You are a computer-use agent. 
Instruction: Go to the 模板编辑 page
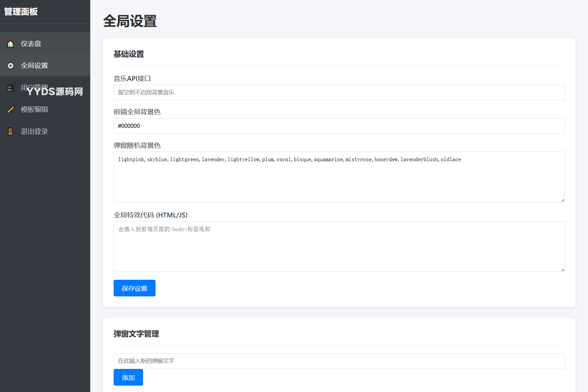click(x=34, y=109)
